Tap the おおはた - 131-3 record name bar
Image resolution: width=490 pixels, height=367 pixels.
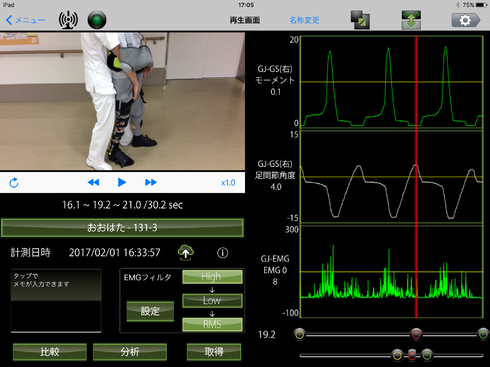tap(122, 228)
